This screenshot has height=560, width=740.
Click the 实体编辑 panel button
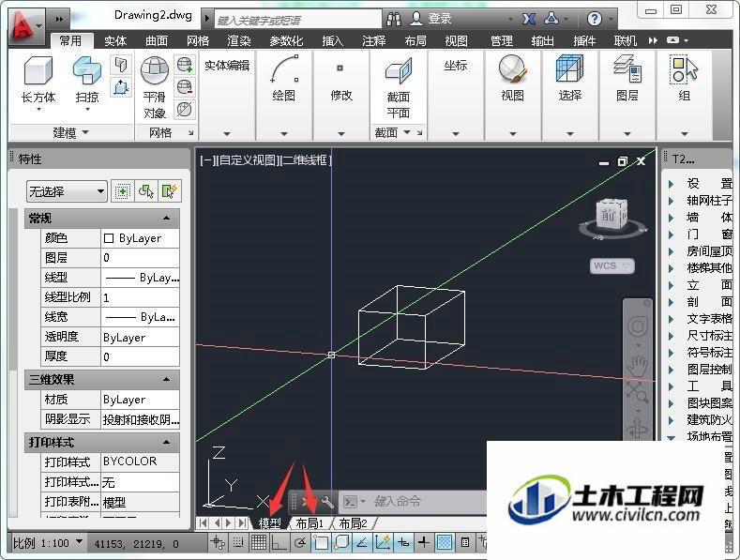click(227, 66)
